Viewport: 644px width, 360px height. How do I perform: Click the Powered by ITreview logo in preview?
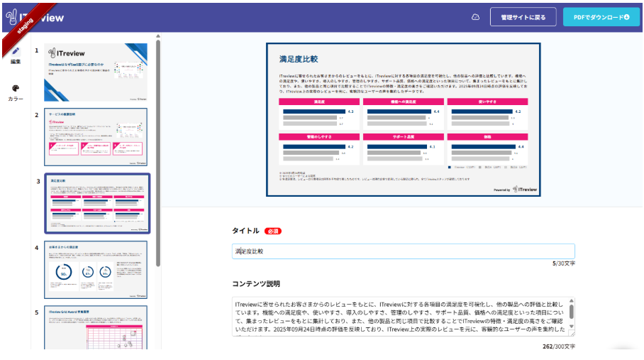coord(516,190)
